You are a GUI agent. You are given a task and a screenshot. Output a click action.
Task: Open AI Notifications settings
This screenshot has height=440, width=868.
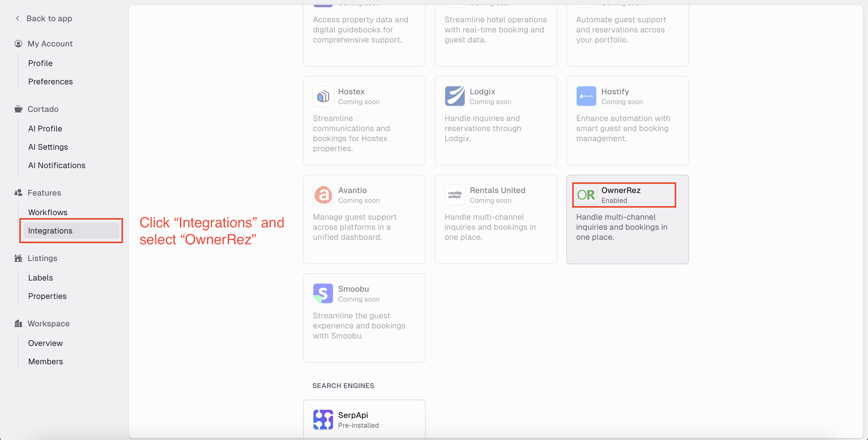pos(57,165)
